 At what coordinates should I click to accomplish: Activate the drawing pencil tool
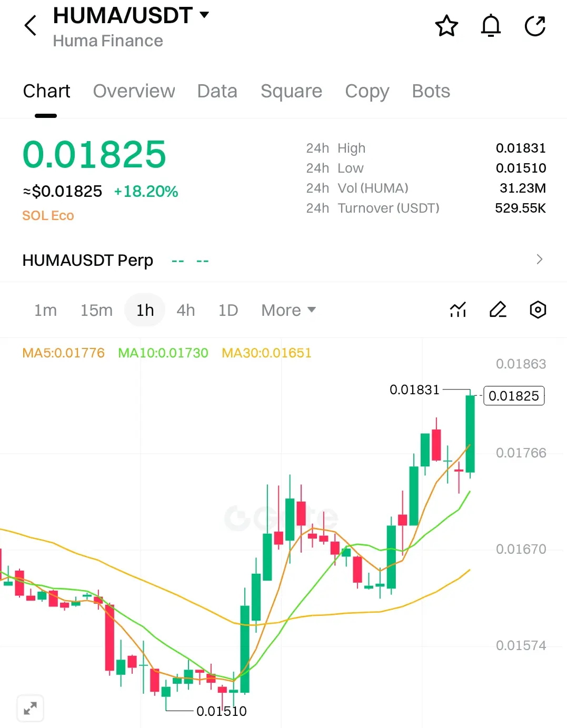[498, 310]
